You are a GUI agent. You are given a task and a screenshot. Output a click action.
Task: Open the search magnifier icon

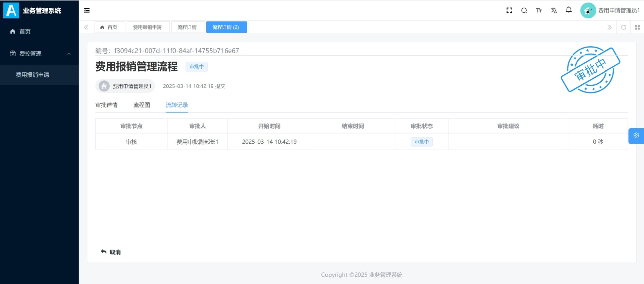pyautogui.click(x=524, y=10)
